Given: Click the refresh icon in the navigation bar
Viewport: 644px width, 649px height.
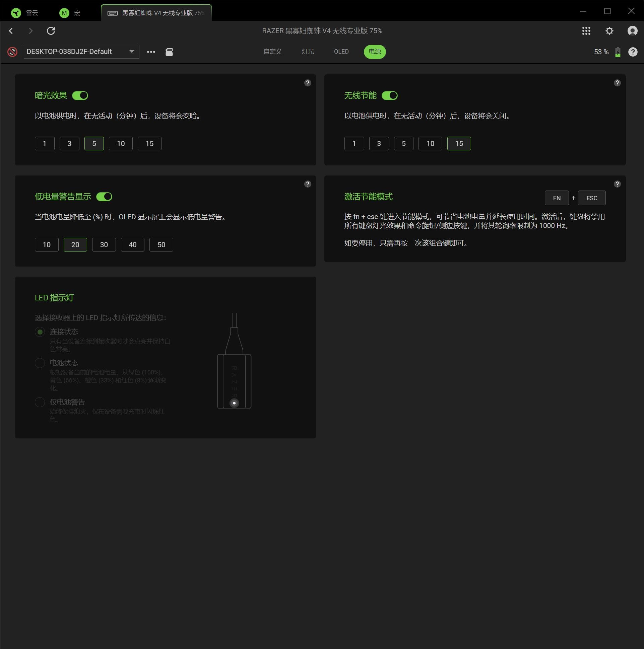Looking at the screenshot, I should coord(51,31).
